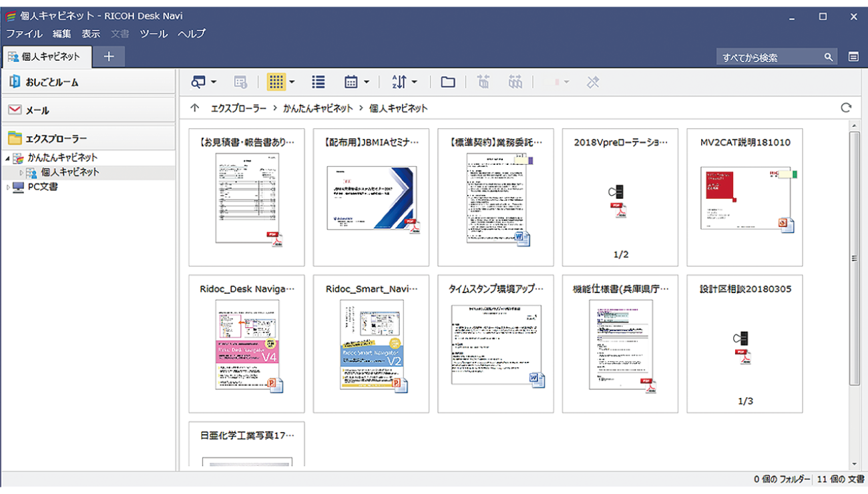Image resolution: width=868 pixels, height=494 pixels.
Task: Click the search magnifier in the search box
Action: coord(828,57)
